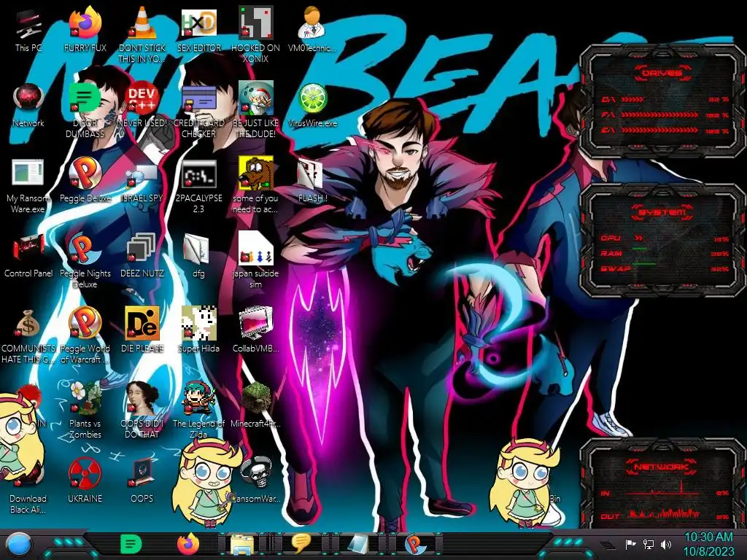Launch the Plants vs Zombies shortcut
The image size is (747, 560).
pyautogui.click(x=85, y=411)
